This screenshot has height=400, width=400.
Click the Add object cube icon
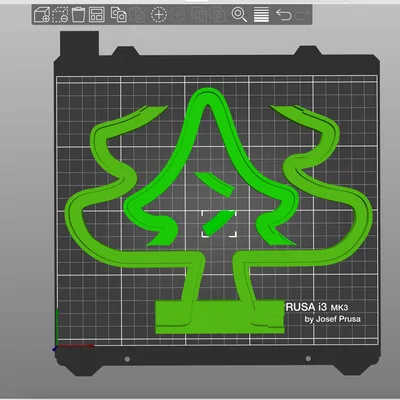42,15
